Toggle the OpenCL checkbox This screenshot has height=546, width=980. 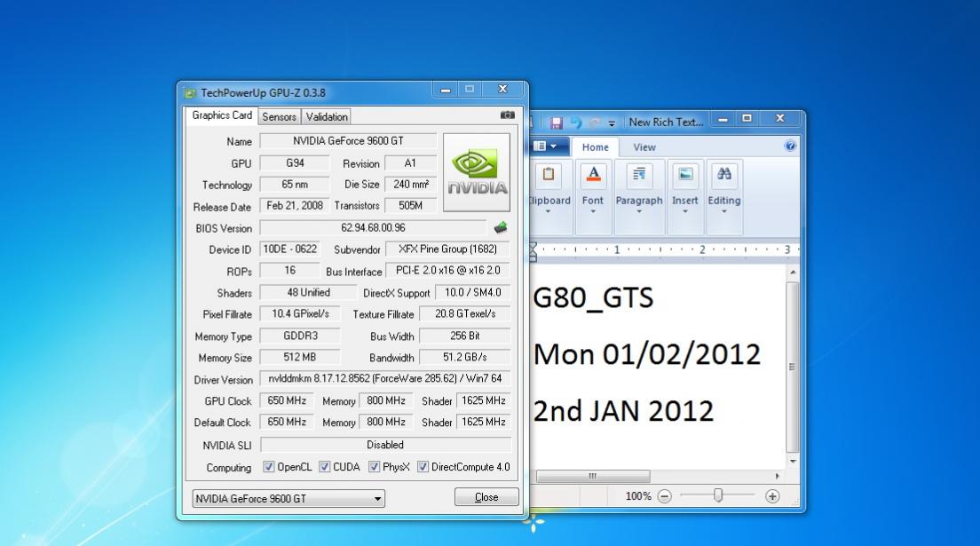pyautogui.click(x=269, y=467)
